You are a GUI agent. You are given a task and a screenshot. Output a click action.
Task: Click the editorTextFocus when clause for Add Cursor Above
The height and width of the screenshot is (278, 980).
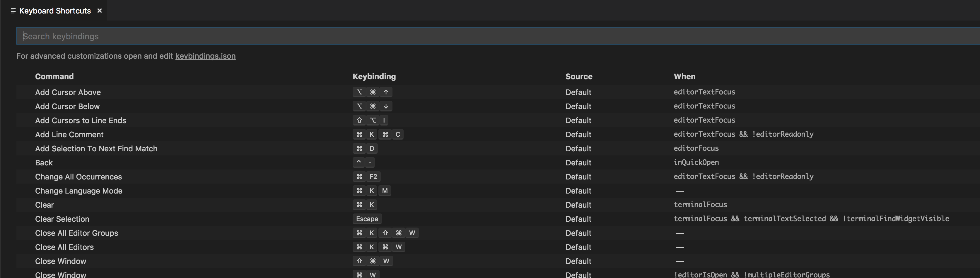pos(704,92)
